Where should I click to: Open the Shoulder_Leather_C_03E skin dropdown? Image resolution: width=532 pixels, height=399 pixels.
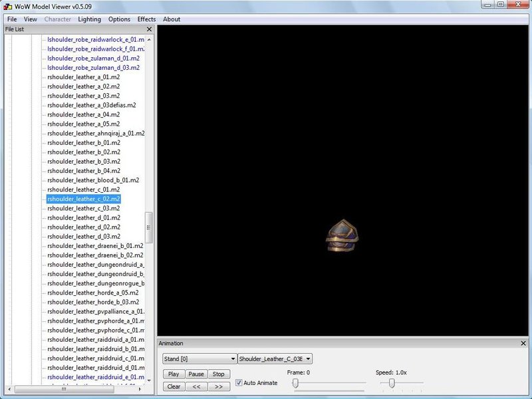275,358
